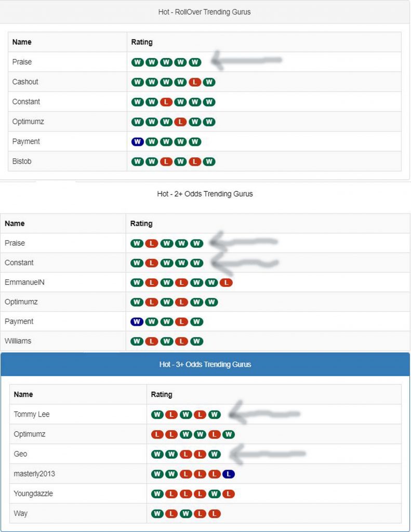Open the Hot - 2+ Odds Trending Gurus heading

pos(205,194)
